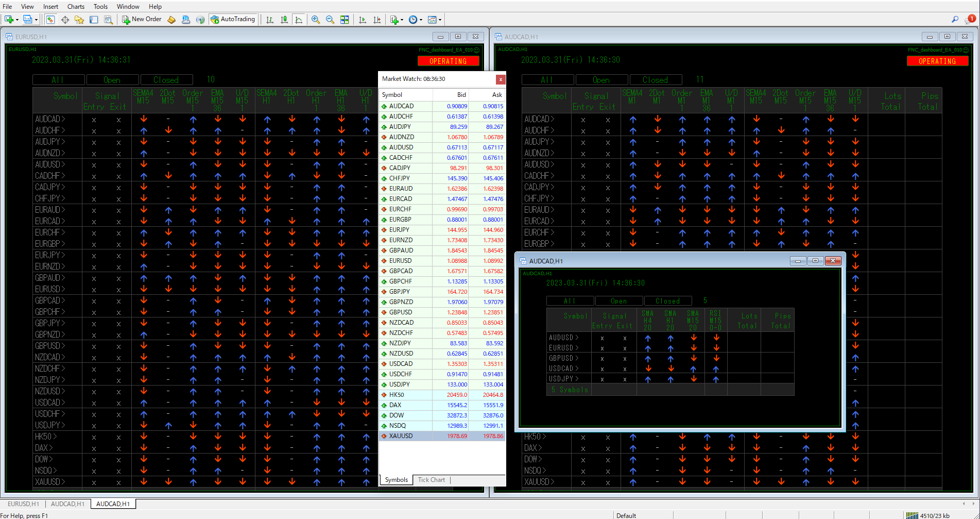Open the Periods clock dropdown arrow
Screen dimensions: 980x519
[x=421, y=20]
